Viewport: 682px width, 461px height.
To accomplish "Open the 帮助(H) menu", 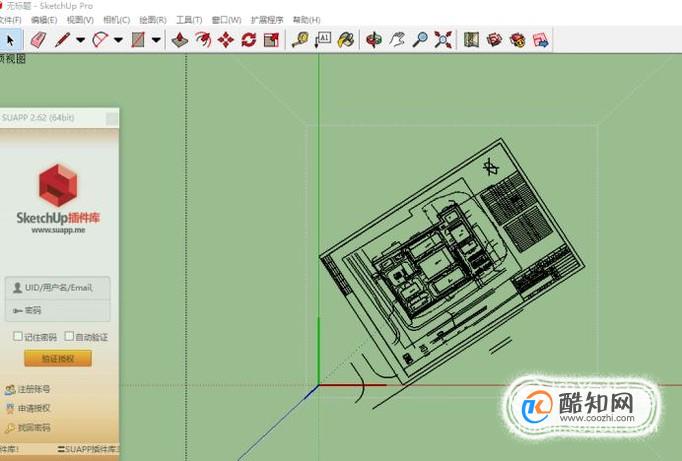I will [306, 20].
